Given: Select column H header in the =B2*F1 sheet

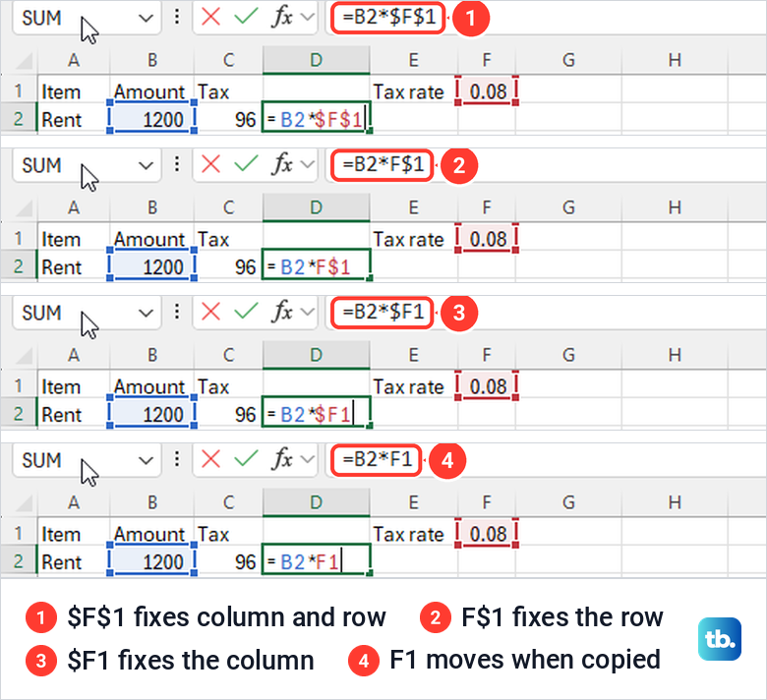Looking at the screenshot, I should tap(675, 502).
